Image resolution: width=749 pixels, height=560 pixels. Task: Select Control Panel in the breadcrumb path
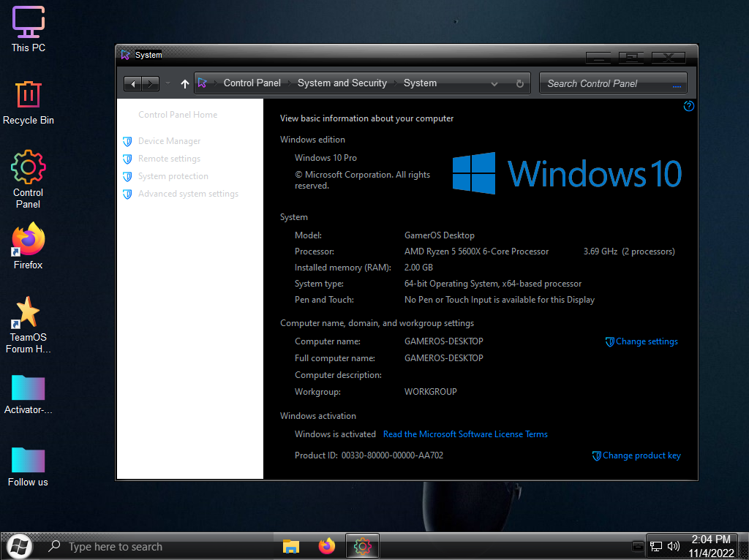point(252,83)
